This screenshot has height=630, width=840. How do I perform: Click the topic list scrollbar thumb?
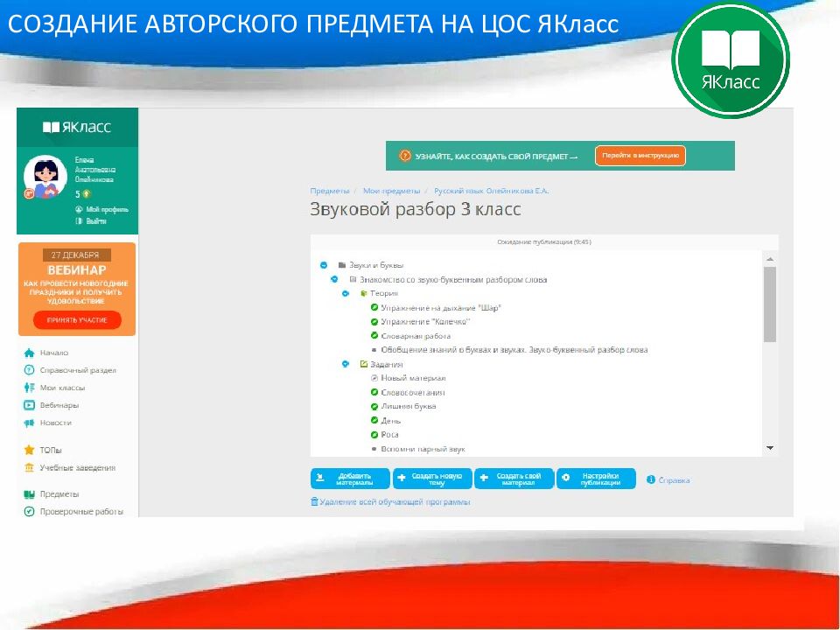pyautogui.click(x=770, y=304)
